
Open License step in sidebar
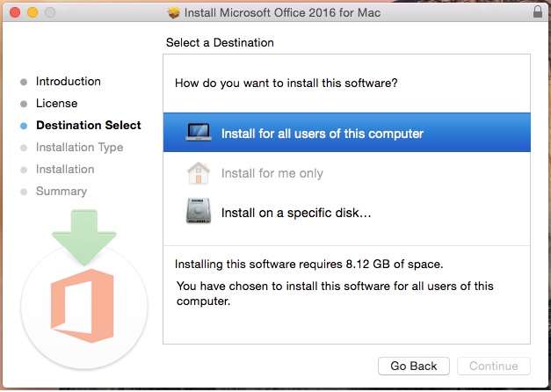tap(56, 104)
